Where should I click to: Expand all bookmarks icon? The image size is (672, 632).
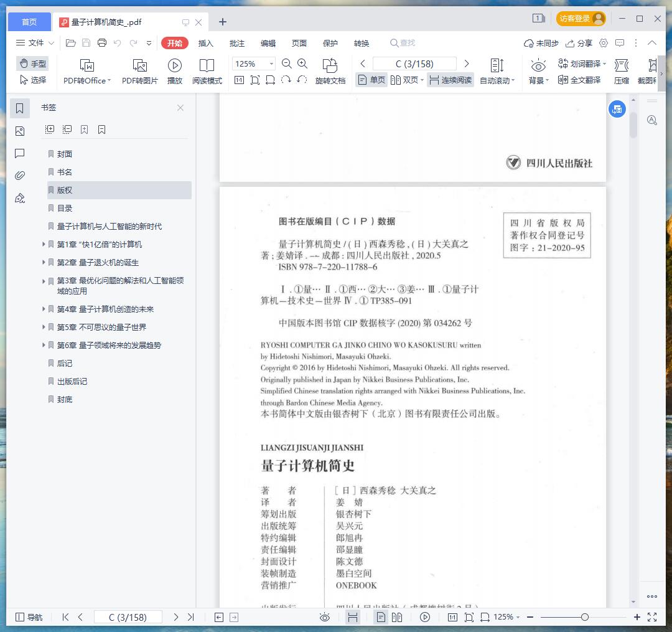coord(50,130)
